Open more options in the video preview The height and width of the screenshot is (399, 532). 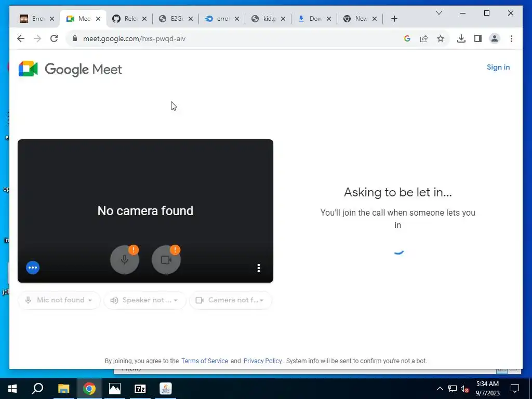(x=259, y=268)
